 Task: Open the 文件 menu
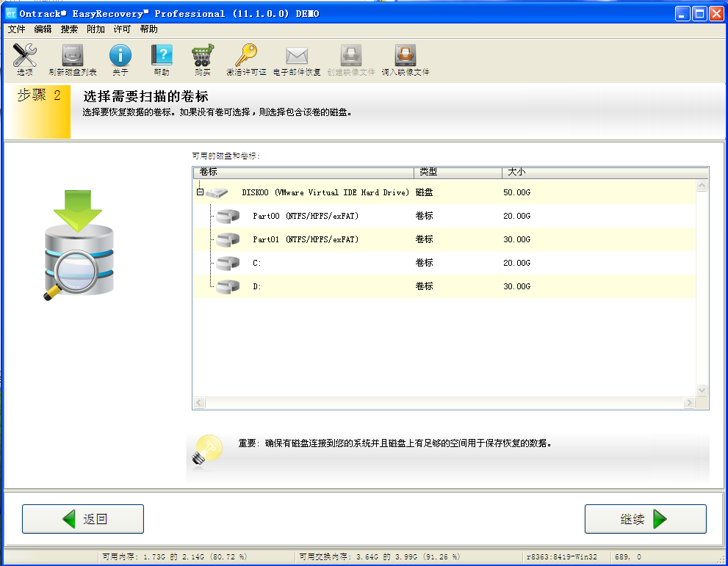(x=16, y=29)
